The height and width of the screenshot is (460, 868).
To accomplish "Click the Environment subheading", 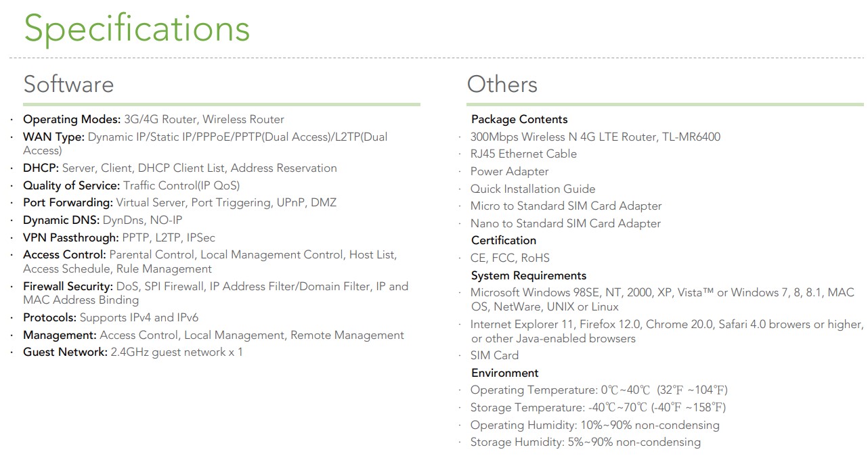I will coord(504,373).
